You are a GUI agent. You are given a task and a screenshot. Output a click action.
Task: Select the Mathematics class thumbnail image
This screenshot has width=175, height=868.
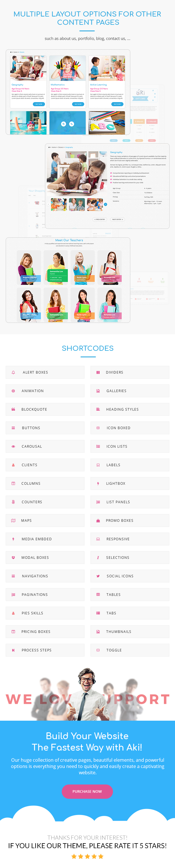click(67, 68)
